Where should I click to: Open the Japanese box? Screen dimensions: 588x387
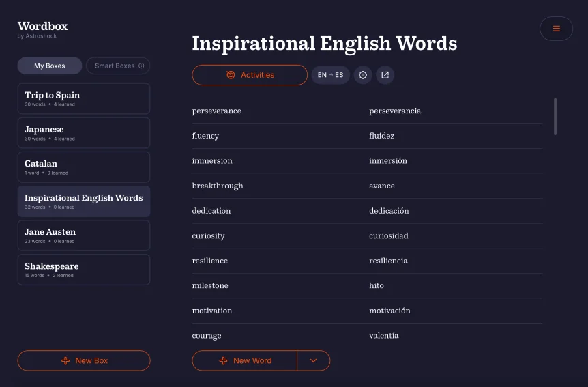pyautogui.click(x=84, y=133)
